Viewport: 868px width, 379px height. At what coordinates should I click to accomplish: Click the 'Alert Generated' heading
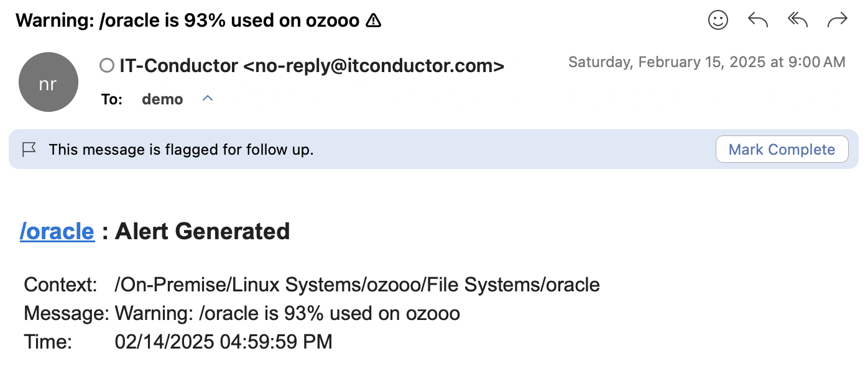[x=203, y=231]
